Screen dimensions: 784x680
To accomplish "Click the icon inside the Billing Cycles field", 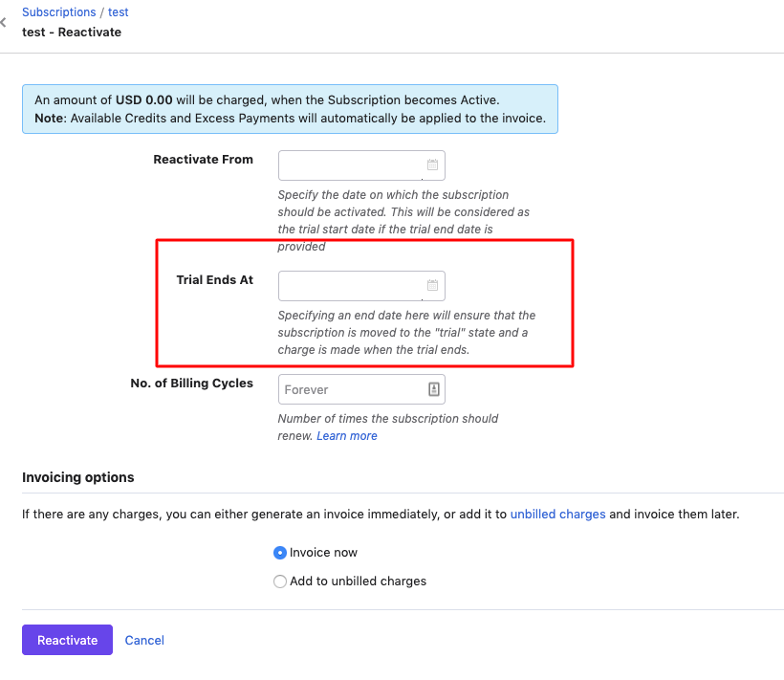I will 432,389.
